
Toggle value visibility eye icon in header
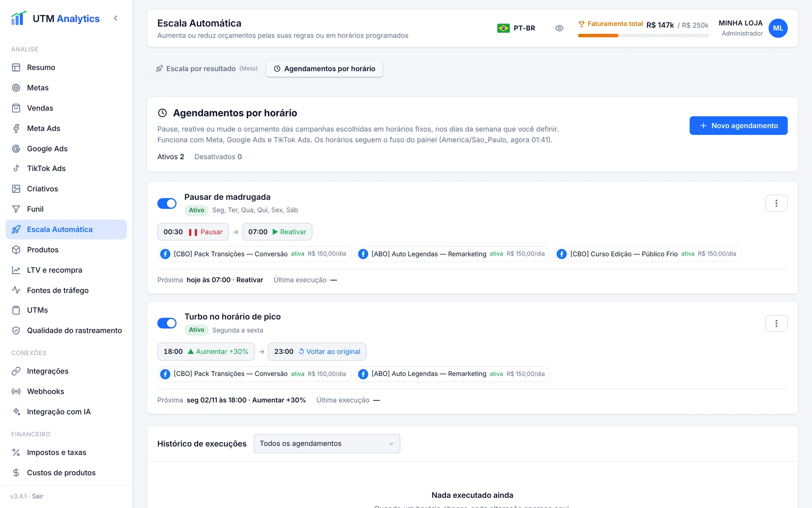tap(559, 28)
